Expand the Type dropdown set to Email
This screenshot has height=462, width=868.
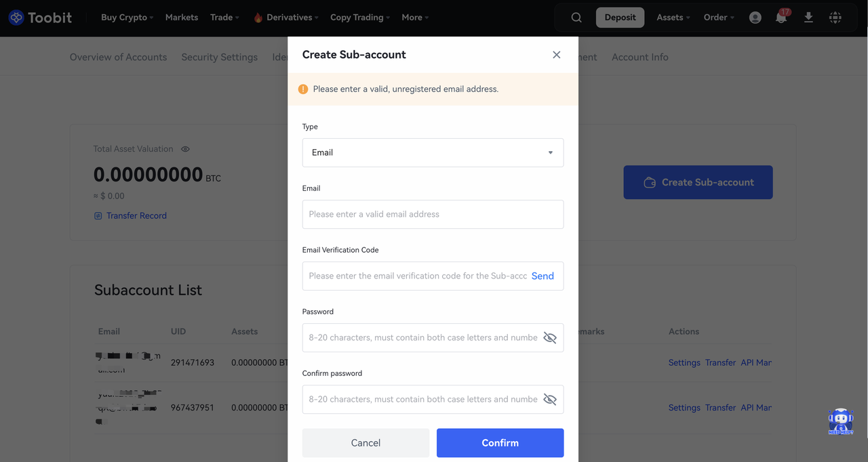[x=433, y=152]
